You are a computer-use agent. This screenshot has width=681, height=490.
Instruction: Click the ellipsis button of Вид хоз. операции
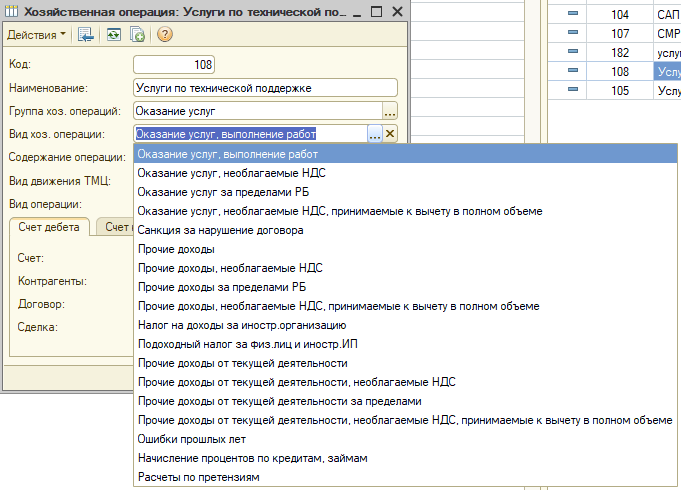pyautogui.click(x=373, y=134)
